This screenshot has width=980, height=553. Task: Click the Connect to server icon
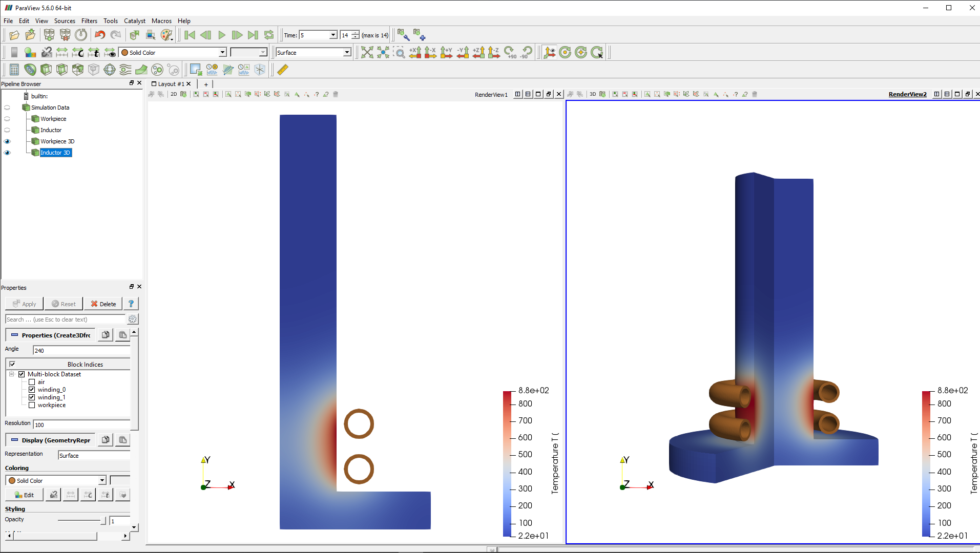(x=49, y=35)
